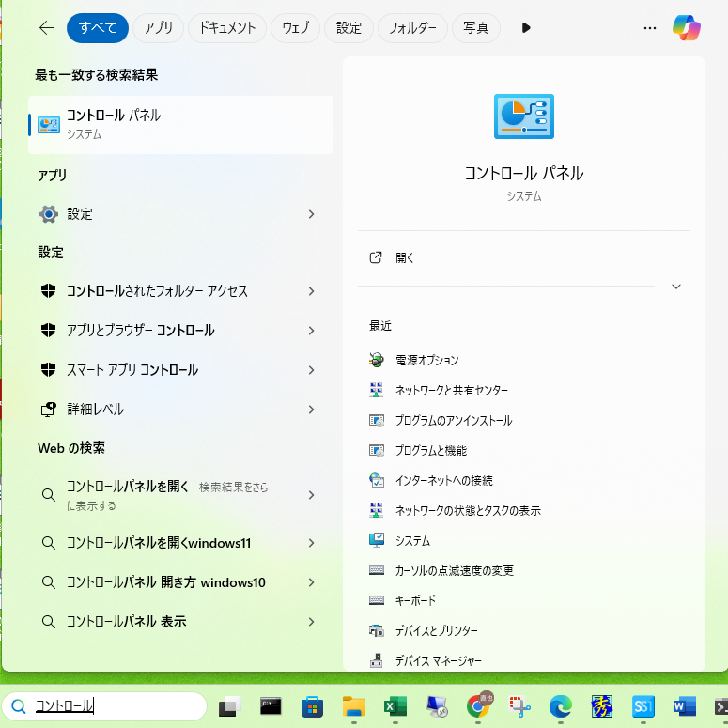The height and width of the screenshot is (728, 728).
Task: Select the 設定 filter tab
Action: 349,28
